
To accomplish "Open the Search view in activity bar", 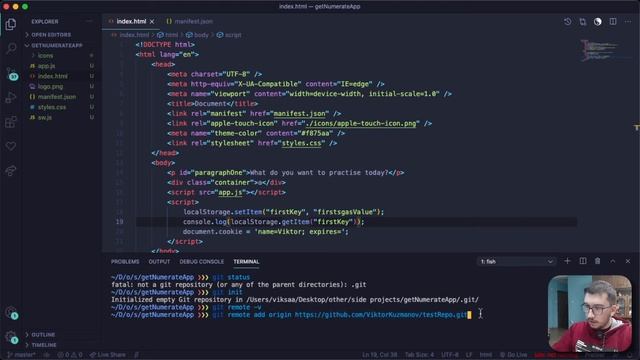I will tap(11, 48).
